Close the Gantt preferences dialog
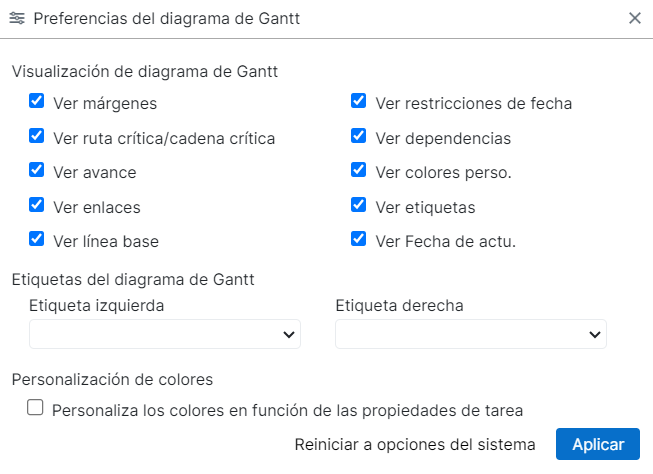 (x=635, y=18)
